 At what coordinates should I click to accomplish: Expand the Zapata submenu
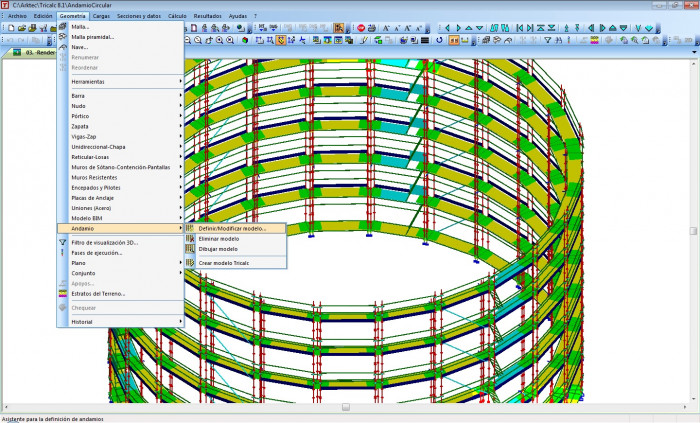[121, 126]
